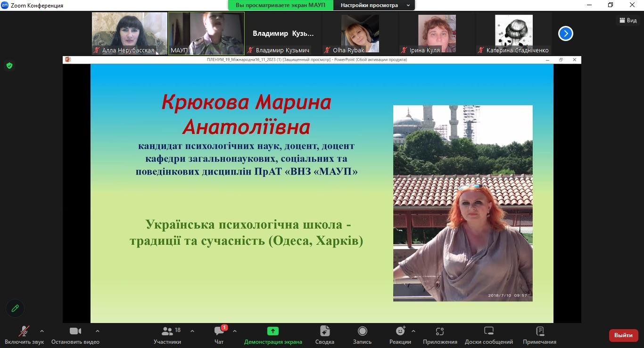This screenshot has height=348, width=644.
Task: Click photo timestamp '2018/7/10 09:57'
Action: click(507, 296)
